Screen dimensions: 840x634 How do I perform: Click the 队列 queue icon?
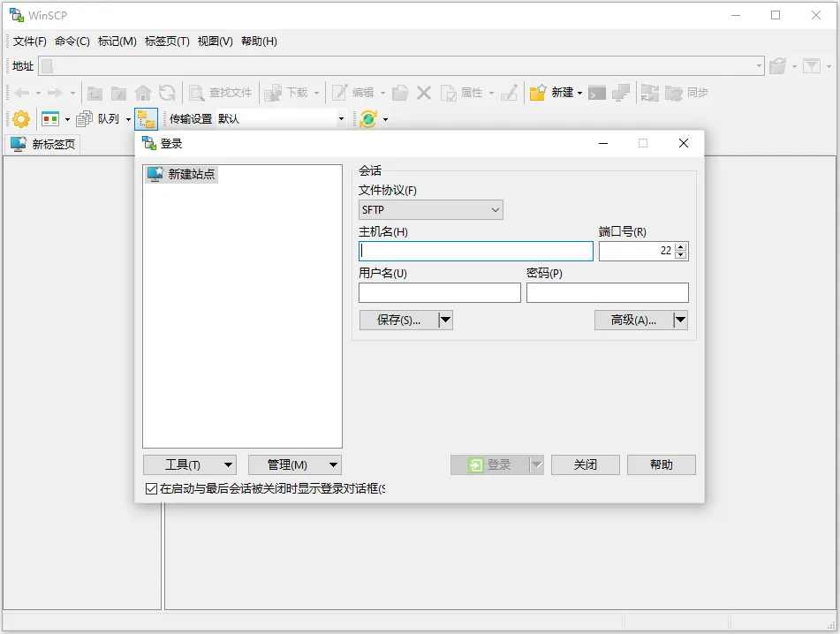(84, 119)
